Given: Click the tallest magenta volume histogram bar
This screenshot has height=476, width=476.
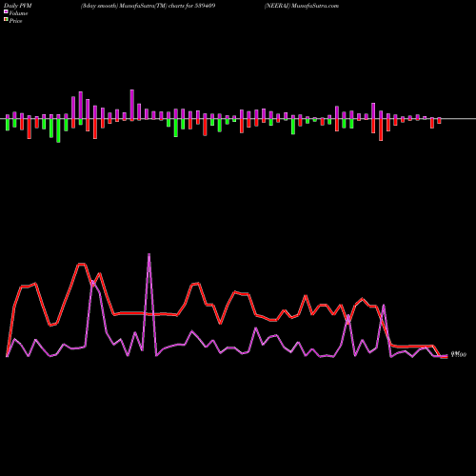Looking at the screenshot, I should pyautogui.click(x=132, y=105).
